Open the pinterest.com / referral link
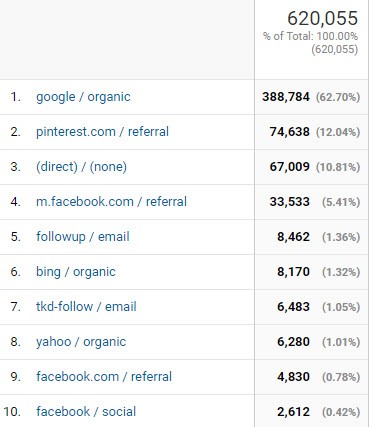The image size is (369, 427). [x=102, y=132]
